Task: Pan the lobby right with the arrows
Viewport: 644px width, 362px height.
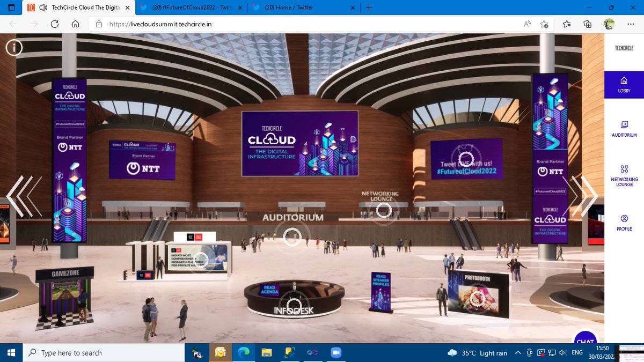Action: point(581,196)
